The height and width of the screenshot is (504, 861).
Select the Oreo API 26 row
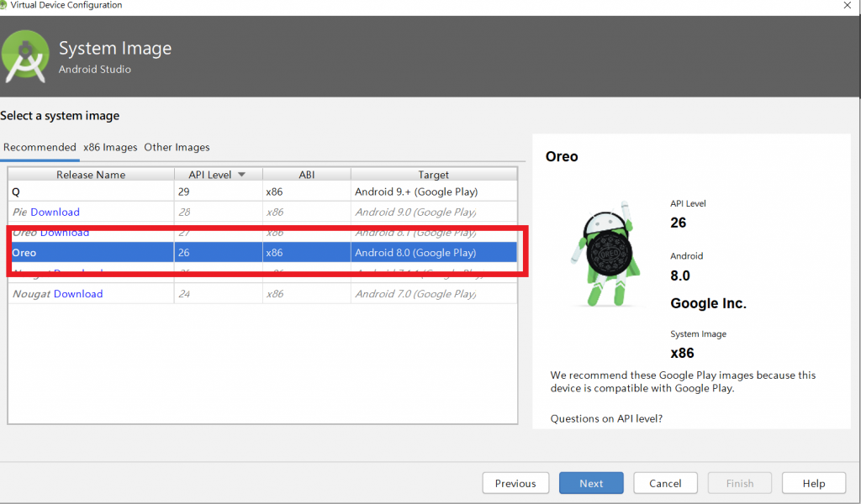pyautogui.click(x=262, y=253)
